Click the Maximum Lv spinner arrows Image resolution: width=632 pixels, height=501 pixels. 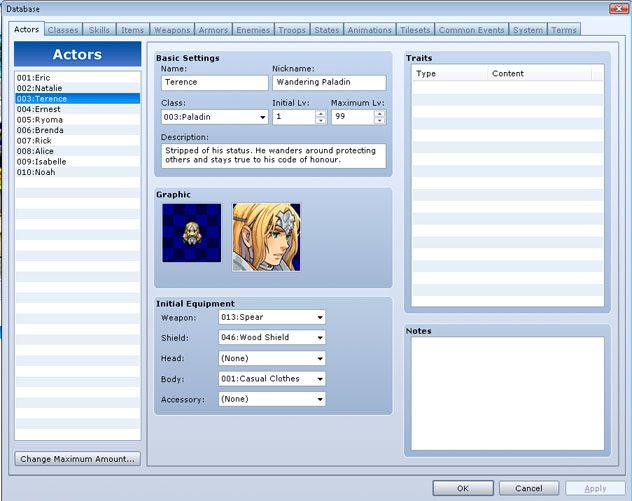click(379, 117)
